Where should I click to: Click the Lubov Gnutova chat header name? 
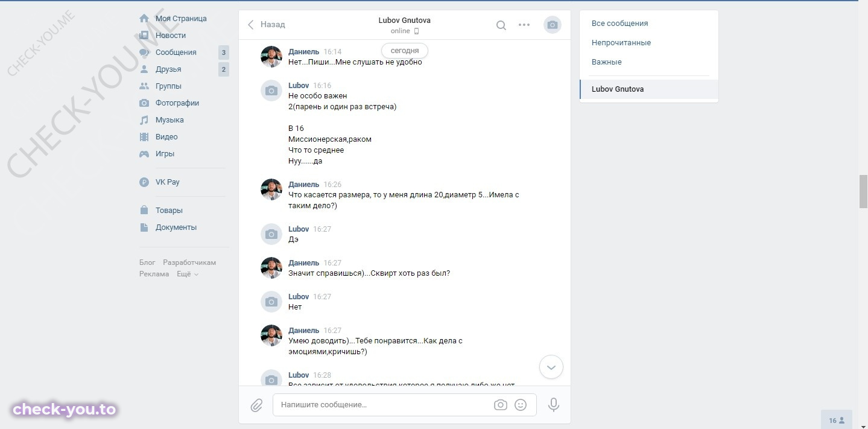pos(405,21)
